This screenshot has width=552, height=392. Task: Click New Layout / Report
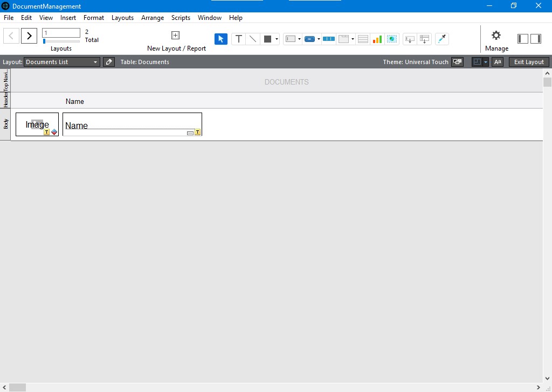[176, 41]
